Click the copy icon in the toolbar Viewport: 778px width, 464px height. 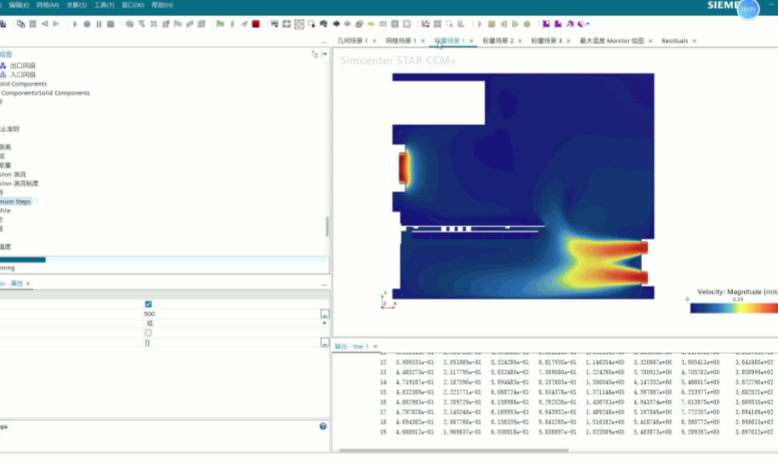point(21,24)
